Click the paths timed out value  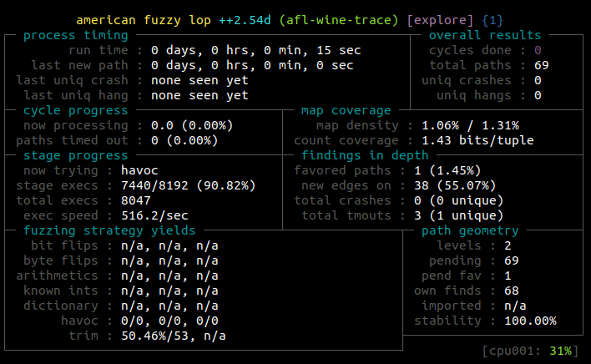184,140
